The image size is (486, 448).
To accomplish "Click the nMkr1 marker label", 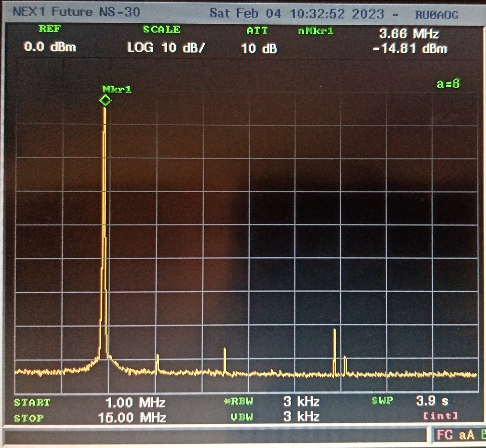I will pyautogui.click(x=316, y=31).
